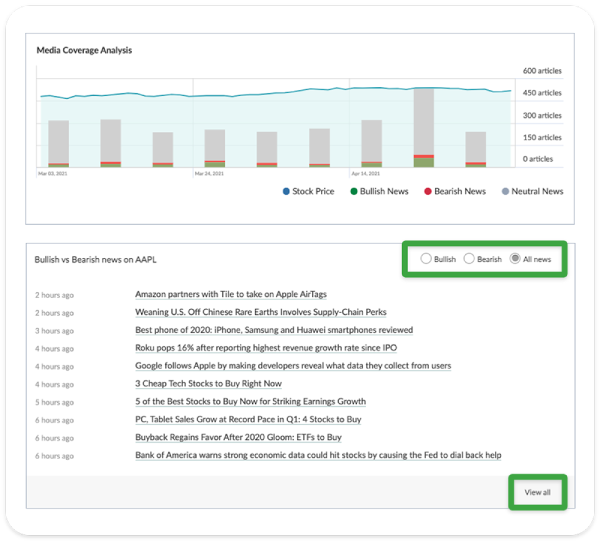Toggle Neutral News legend dot

pos(505,191)
